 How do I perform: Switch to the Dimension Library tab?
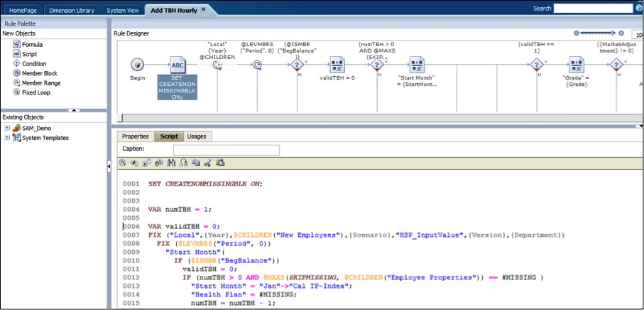72,10
